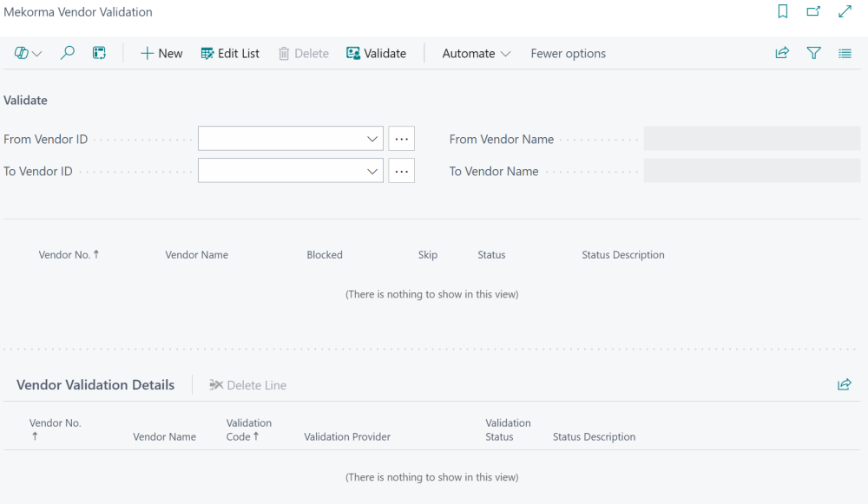
Task: Sort by the Vendor No. column header
Action: tap(69, 254)
